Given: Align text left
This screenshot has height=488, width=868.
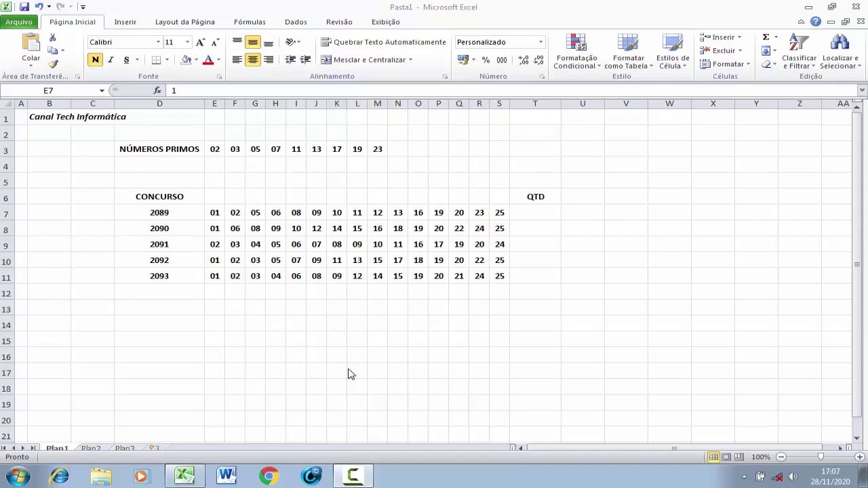Looking at the screenshot, I should tap(237, 60).
